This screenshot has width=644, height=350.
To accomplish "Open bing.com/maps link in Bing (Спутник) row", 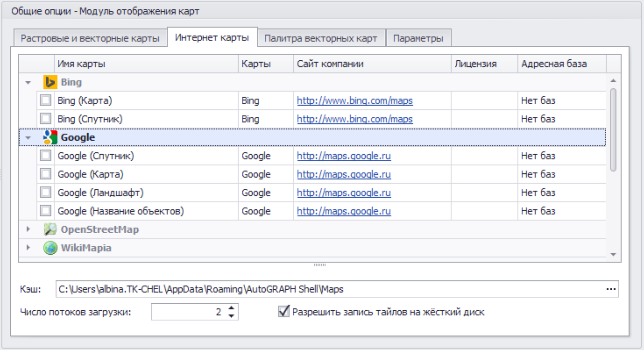I will (x=355, y=119).
